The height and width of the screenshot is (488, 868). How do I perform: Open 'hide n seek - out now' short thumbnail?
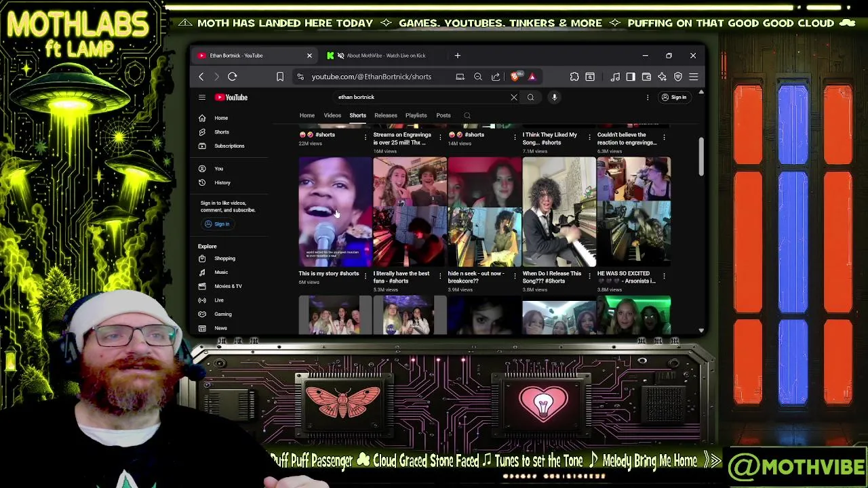coord(484,212)
